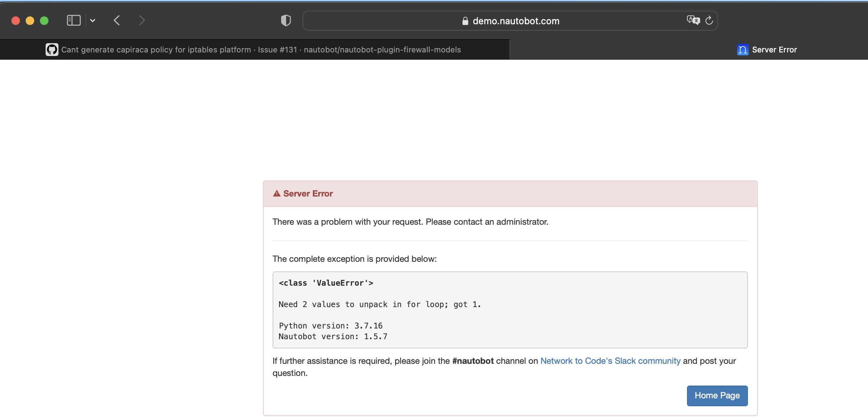Click the warning triangle in the error banner
The image size is (868, 418).
point(277,193)
